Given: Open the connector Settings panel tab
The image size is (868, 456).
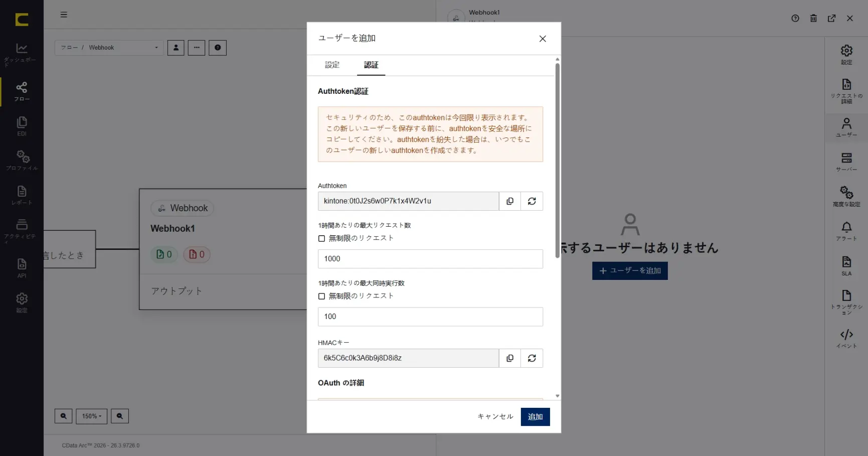Looking at the screenshot, I should coord(846,55).
